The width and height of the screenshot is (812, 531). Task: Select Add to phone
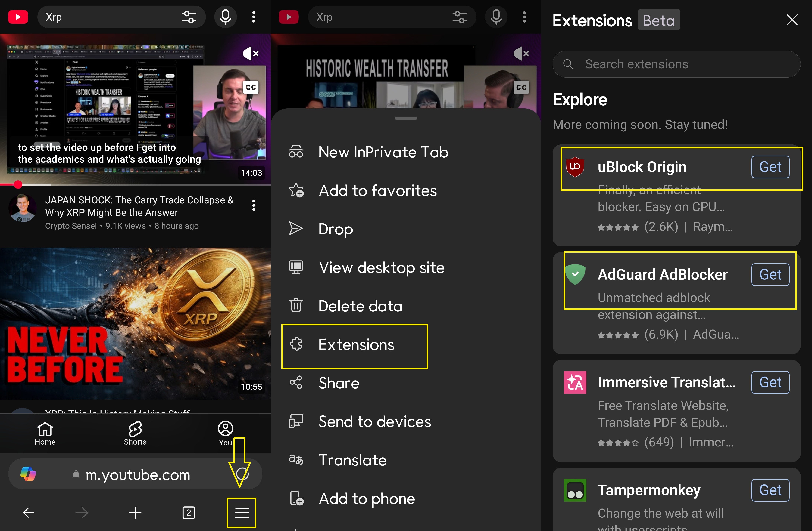click(x=406, y=499)
